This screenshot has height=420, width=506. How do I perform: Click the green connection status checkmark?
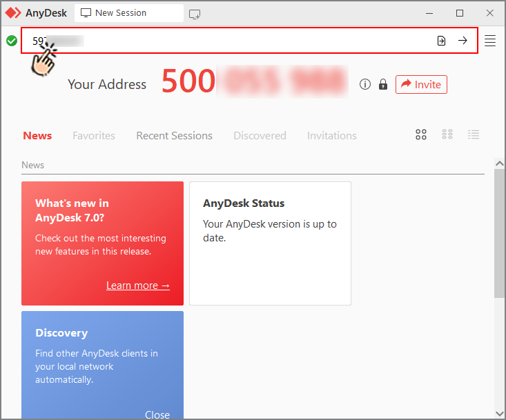coord(12,41)
